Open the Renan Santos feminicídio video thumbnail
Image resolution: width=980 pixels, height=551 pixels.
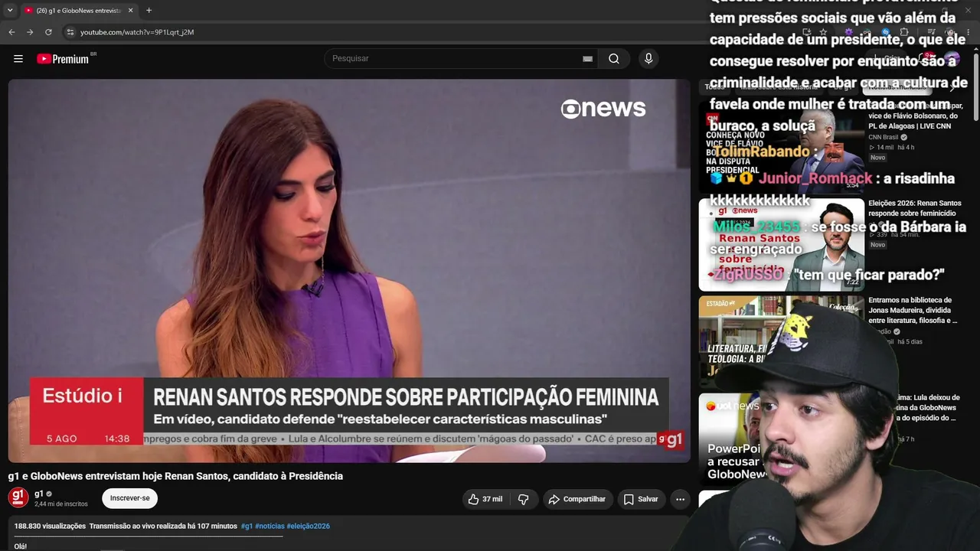(x=781, y=245)
